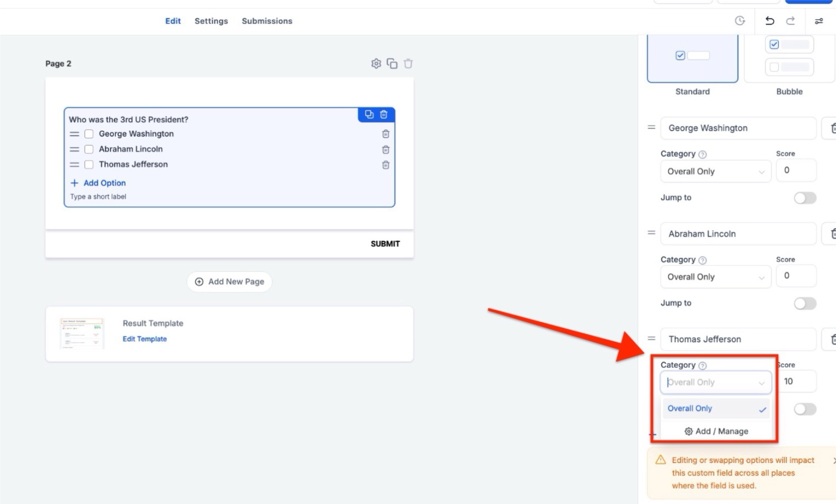Check the Thomas Jefferson checkbox

click(89, 164)
